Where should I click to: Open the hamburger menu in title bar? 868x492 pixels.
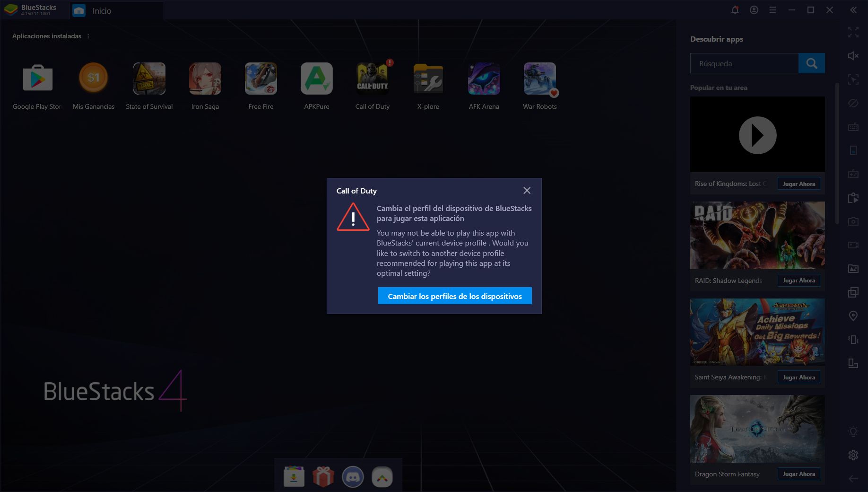point(773,10)
